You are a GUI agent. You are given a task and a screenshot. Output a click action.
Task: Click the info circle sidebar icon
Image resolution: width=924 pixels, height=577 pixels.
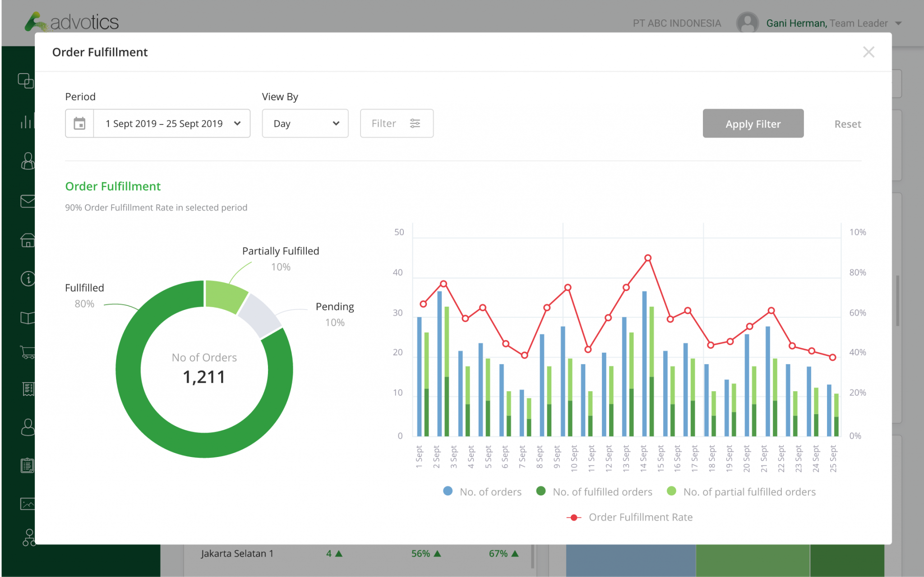click(28, 279)
